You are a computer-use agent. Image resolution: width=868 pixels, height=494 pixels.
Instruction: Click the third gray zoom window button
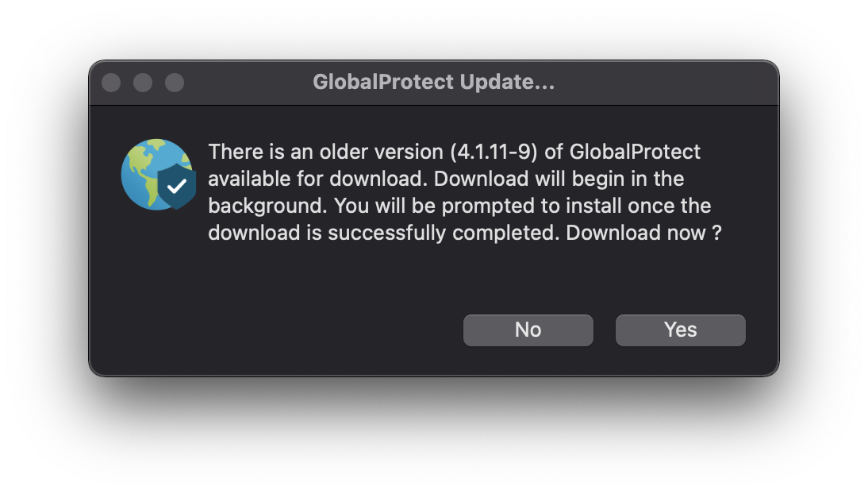point(175,83)
